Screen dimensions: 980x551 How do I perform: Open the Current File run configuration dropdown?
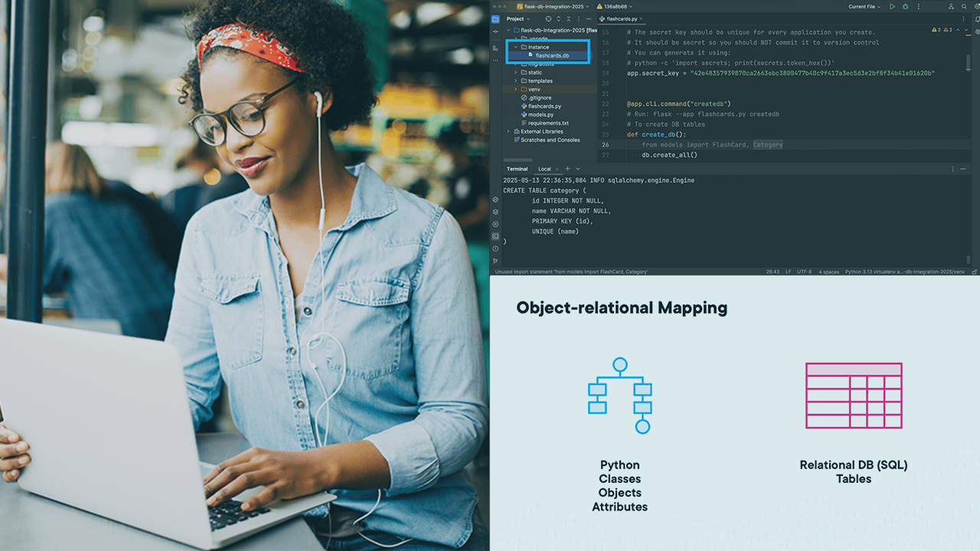(864, 6)
